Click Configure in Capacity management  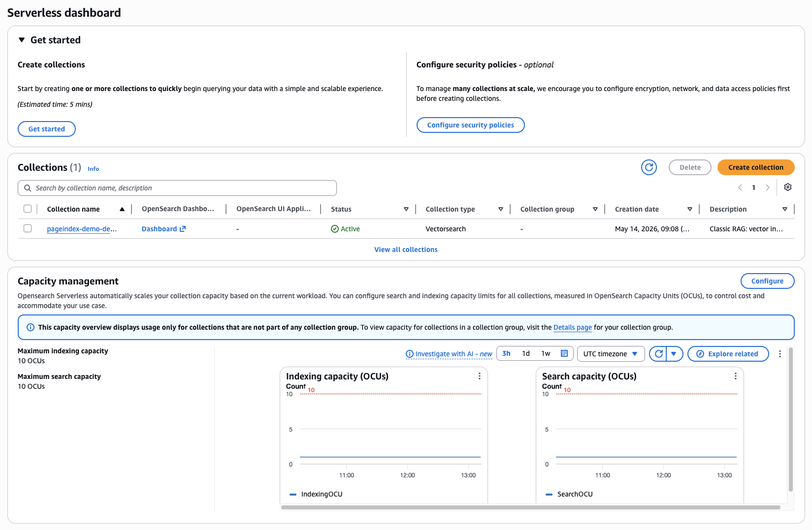(x=767, y=281)
